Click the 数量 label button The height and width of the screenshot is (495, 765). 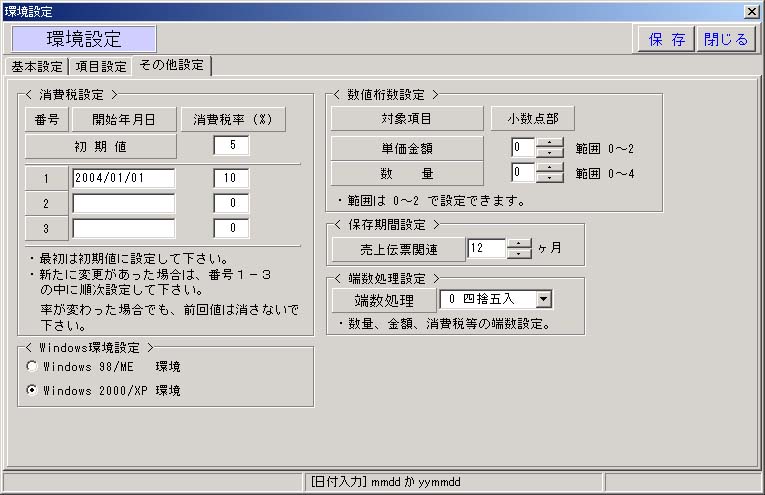tap(407, 173)
